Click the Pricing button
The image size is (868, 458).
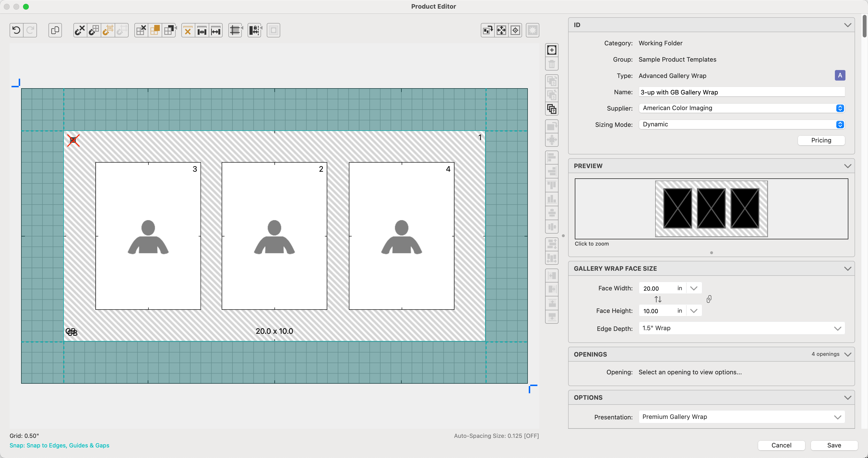coord(821,141)
